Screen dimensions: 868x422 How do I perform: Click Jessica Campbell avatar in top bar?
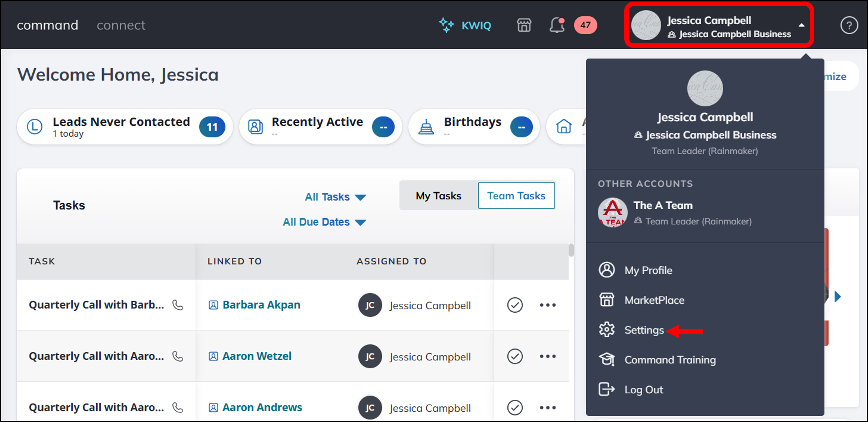[x=646, y=25]
